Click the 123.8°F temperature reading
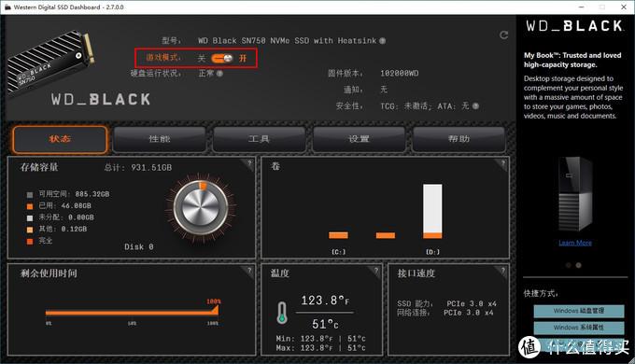The width and height of the screenshot is (635, 364). [325, 301]
